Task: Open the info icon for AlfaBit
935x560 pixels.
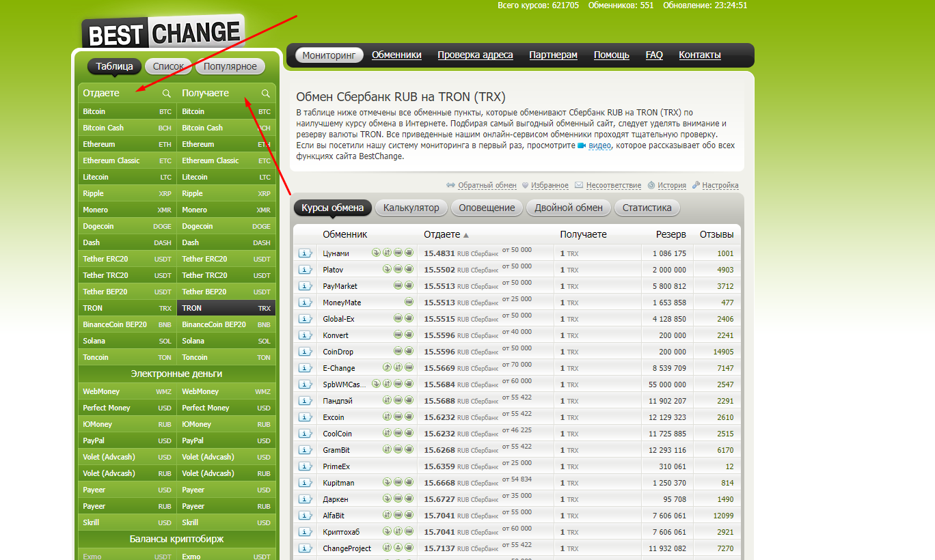Action: [305, 516]
